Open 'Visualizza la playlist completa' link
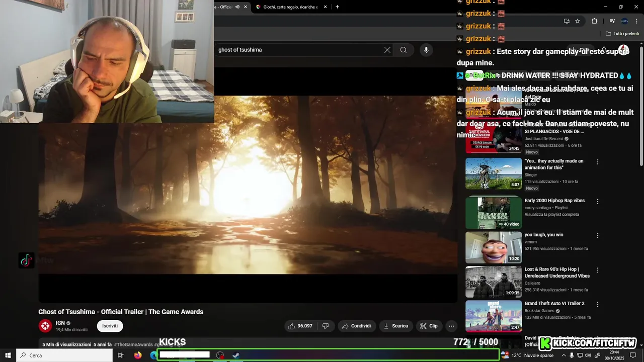The width and height of the screenshot is (644, 362). coord(551,214)
